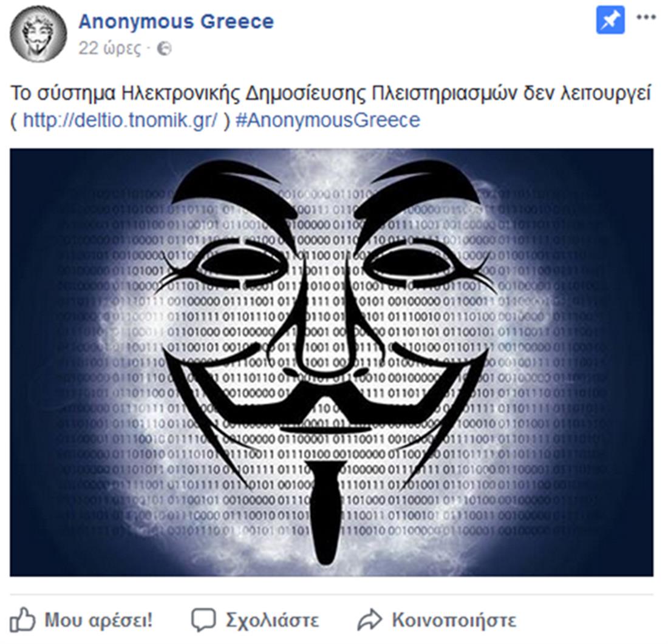Click the 22 ώρες timestamp
The image size is (668, 644).
coord(109,49)
